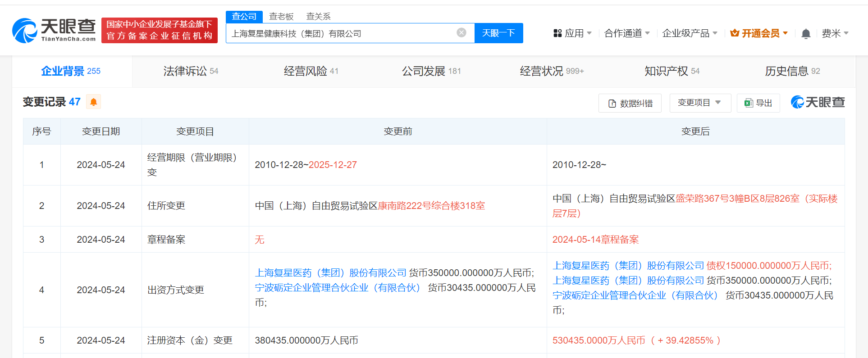The width and height of the screenshot is (868, 358).
Task: Open the 法律诉讼 tab
Action: click(x=191, y=71)
